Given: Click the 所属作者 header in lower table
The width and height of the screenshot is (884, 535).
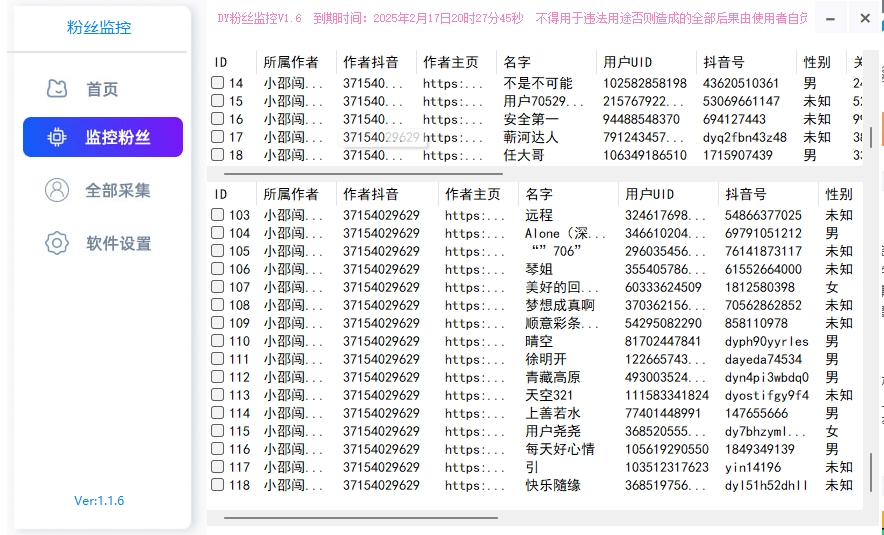Looking at the screenshot, I should point(291,194).
